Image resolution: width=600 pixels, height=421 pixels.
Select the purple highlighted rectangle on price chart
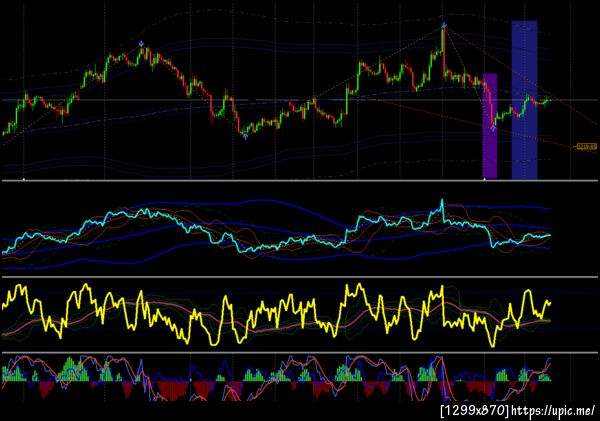[x=489, y=126]
